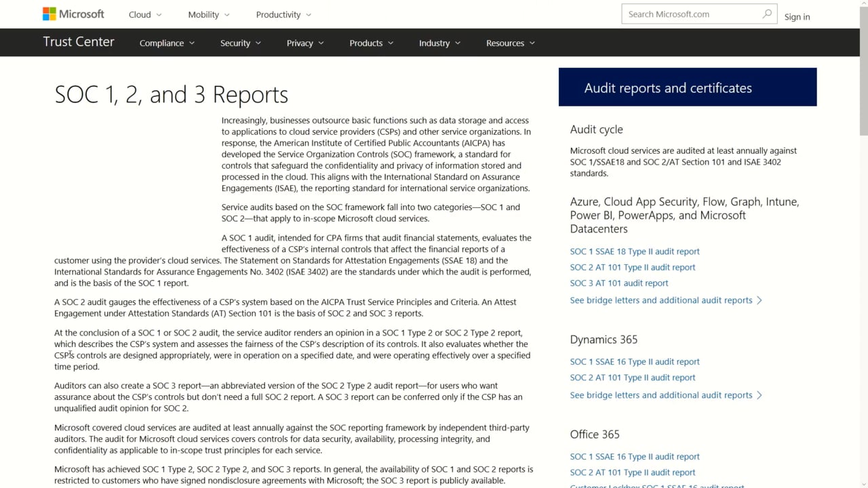Open the Cloud dropdown menu
Image resolution: width=868 pixels, height=488 pixels.
(145, 14)
